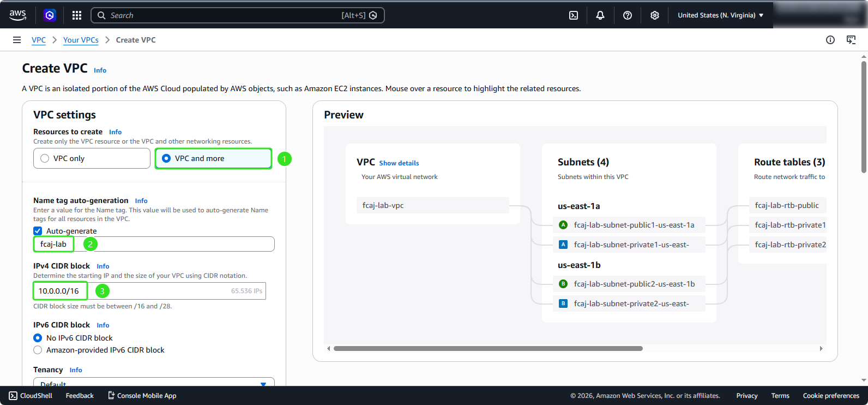The width and height of the screenshot is (868, 405).
Task: Toggle the hamburger side navigation menu
Action: click(17, 40)
